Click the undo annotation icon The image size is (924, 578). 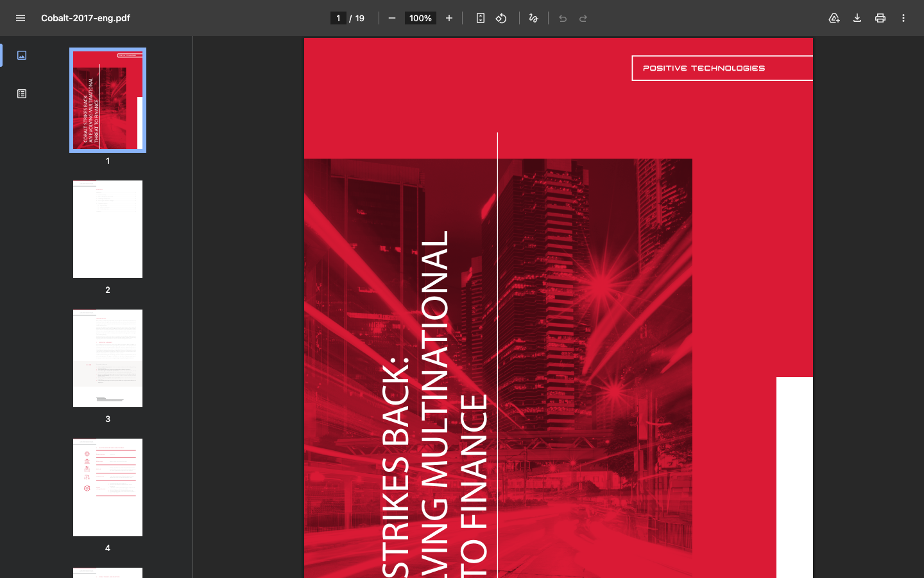[563, 18]
